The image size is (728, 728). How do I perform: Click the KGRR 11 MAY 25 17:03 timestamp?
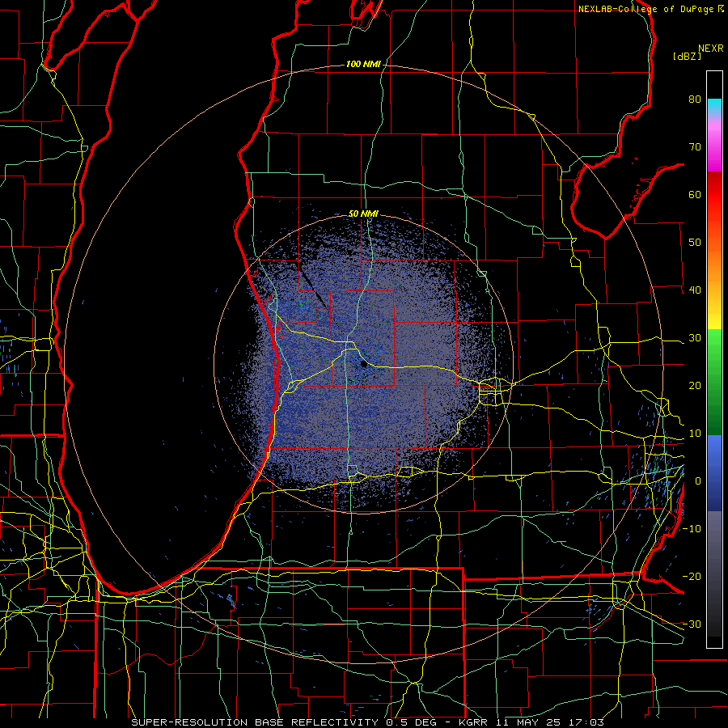coord(530,722)
